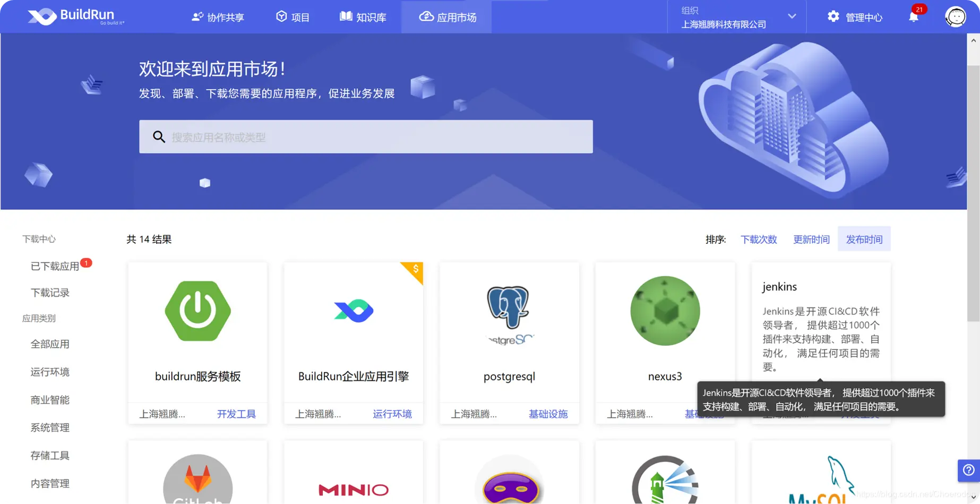Click the help question mark button
This screenshot has height=504, width=980.
pos(969,470)
